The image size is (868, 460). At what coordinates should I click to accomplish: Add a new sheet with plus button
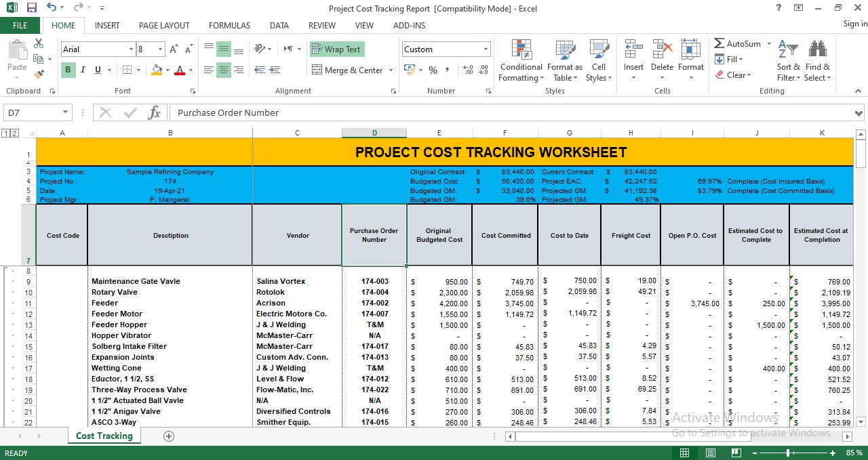click(x=169, y=436)
